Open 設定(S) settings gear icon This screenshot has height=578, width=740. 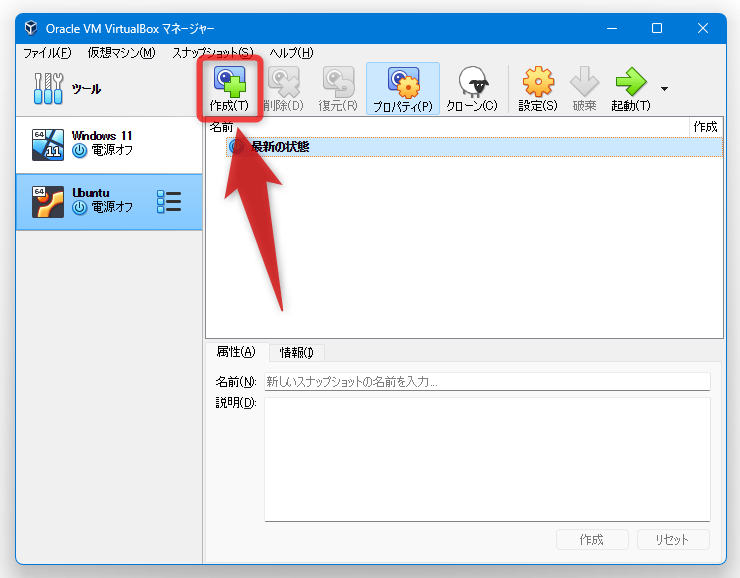[x=538, y=82]
